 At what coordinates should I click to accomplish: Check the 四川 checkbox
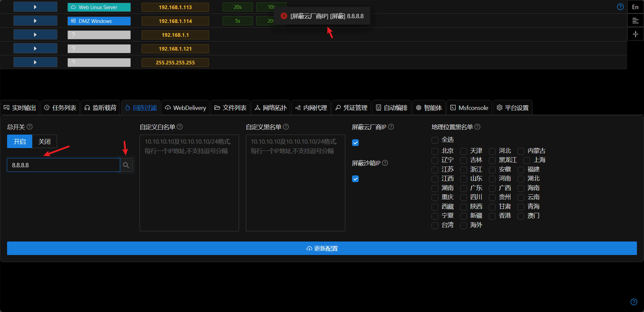[x=464, y=197]
